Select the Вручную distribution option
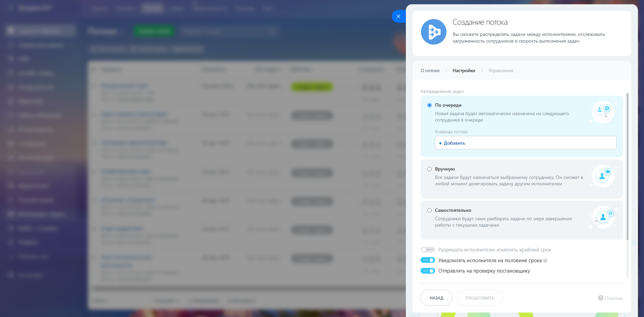This screenshot has height=317, width=644. [x=429, y=169]
